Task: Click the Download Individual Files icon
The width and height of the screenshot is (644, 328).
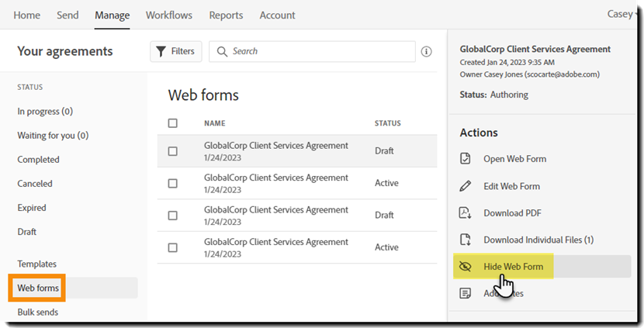Action: tap(466, 240)
